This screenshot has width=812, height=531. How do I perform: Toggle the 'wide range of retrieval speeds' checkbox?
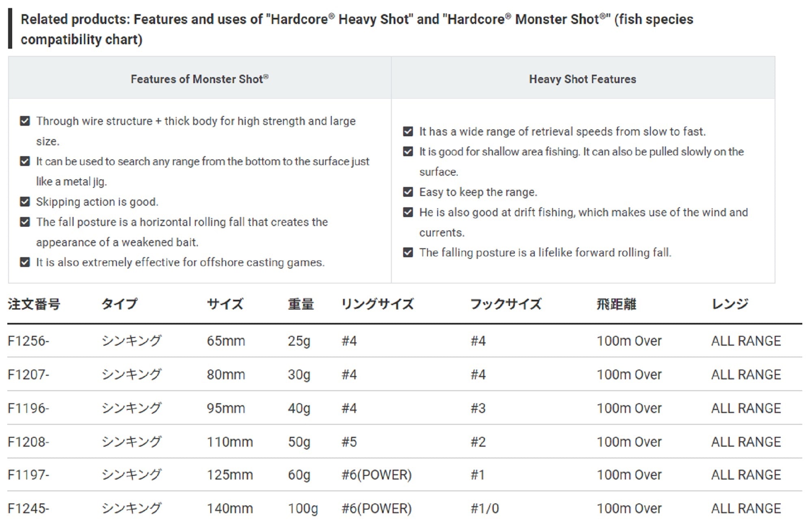[408, 132]
